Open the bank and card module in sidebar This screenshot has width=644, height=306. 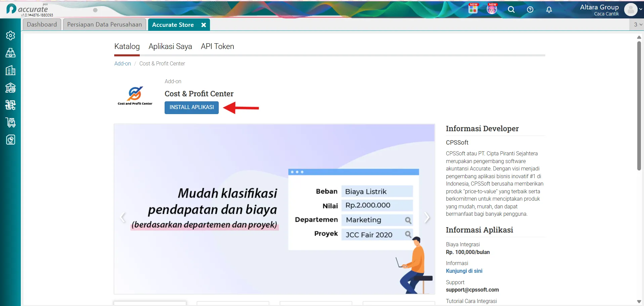[10, 88]
